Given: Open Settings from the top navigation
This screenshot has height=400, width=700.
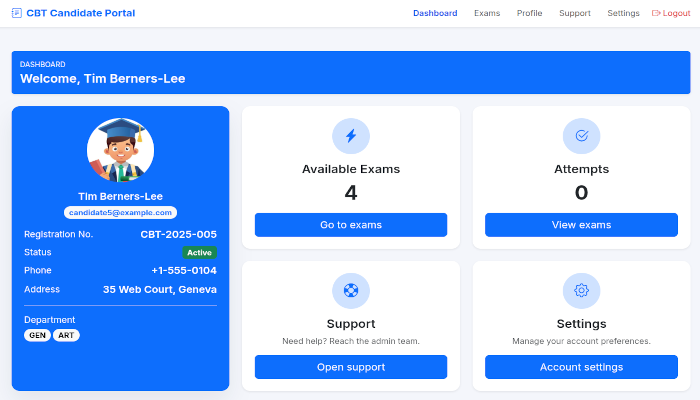Looking at the screenshot, I should pos(623,13).
